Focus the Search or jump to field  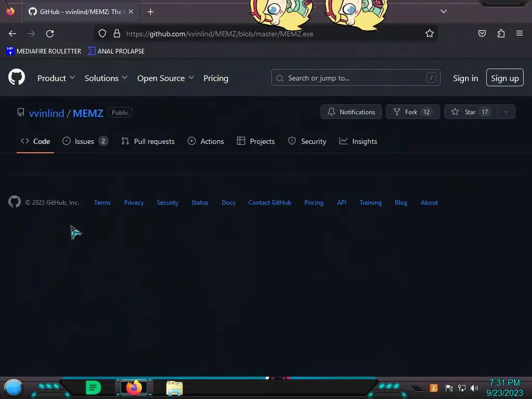click(355, 78)
